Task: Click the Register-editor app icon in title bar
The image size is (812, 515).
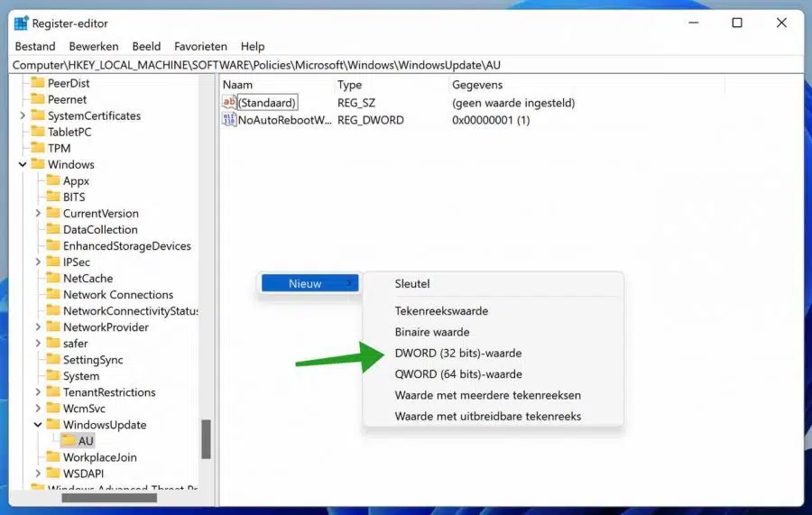Action: pos(22,23)
